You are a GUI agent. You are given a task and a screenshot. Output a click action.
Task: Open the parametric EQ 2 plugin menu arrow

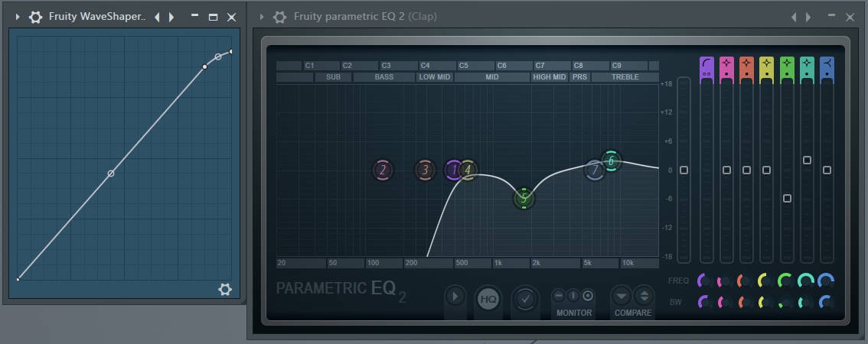pos(262,17)
